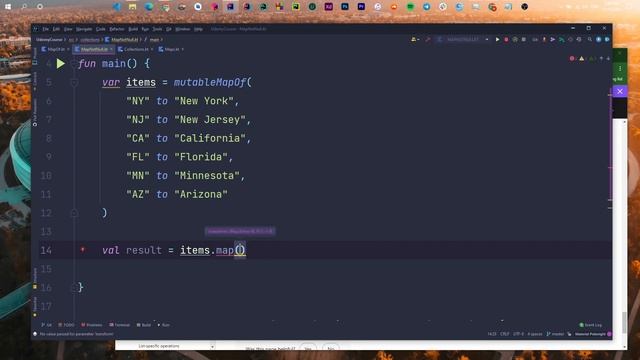This screenshot has width=640, height=360.
Task: Collapse mutableMapOf fold marker on line 5
Action: [x=74, y=82]
